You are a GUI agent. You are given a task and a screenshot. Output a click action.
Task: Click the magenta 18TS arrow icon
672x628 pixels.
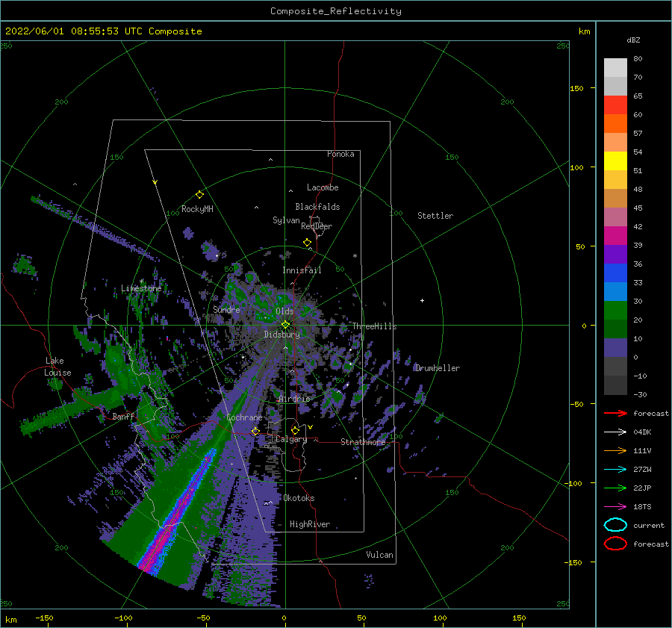coord(615,507)
